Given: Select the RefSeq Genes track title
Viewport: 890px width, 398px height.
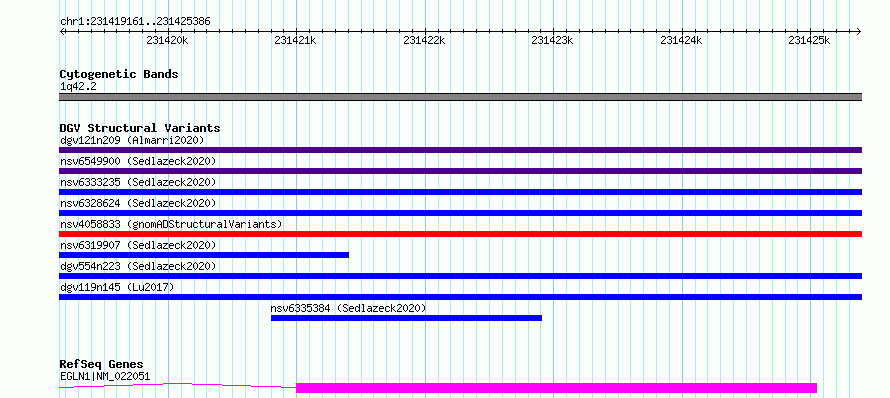Looking at the screenshot, I should coord(102,365).
